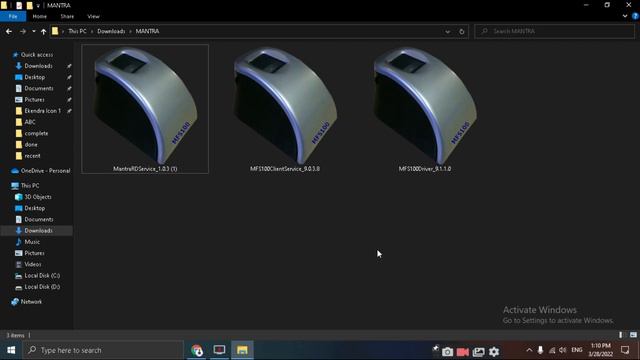Select MantraRDService_1.0.3 (1) file
The image size is (640, 360).
click(x=145, y=109)
